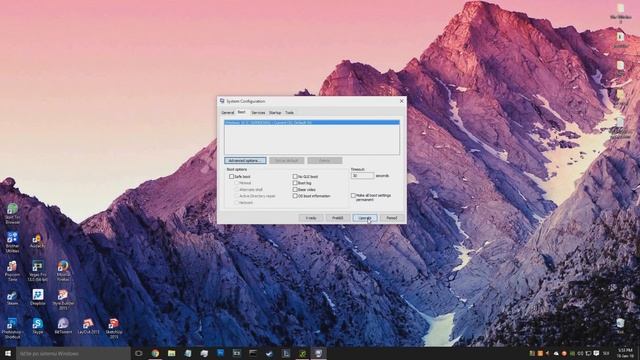Open the Services tab

tap(258, 112)
